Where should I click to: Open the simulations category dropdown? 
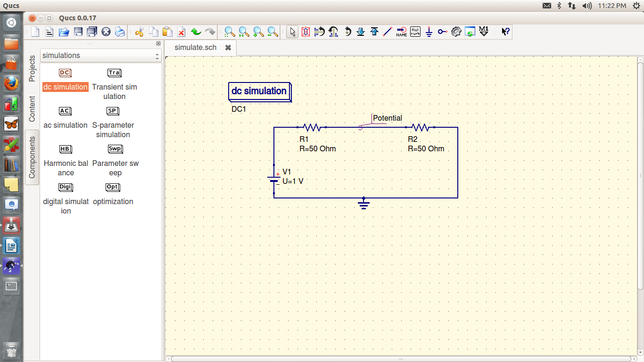(100, 55)
